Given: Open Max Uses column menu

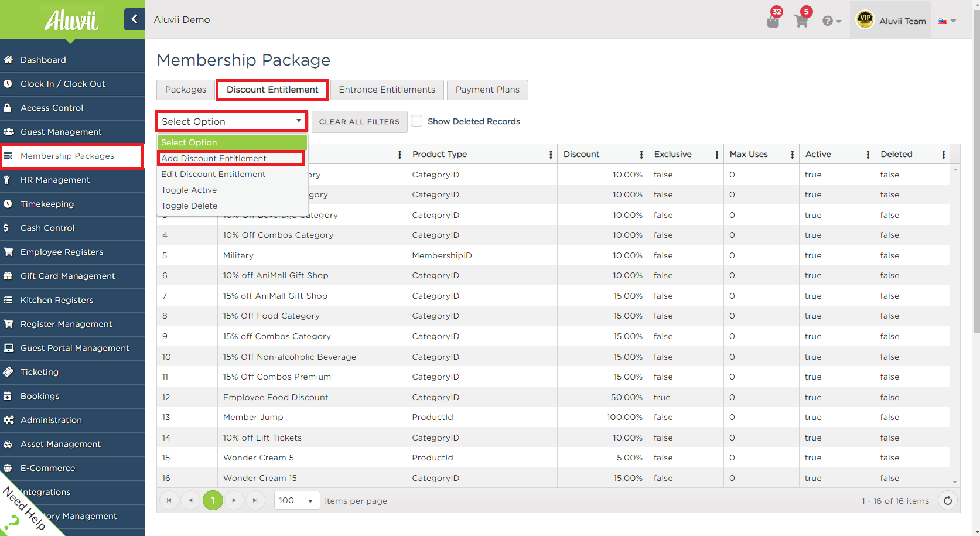Looking at the screenshot, I should (793, 155).
